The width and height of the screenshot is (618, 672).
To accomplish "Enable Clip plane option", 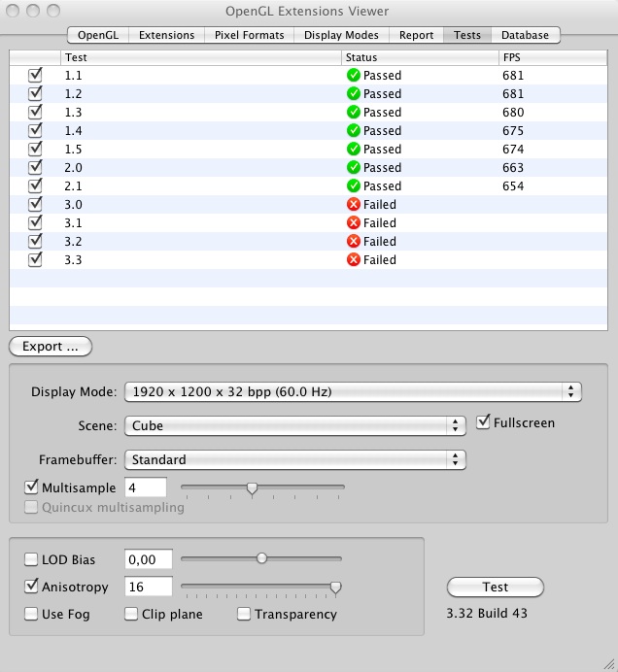I will point(131,614).
